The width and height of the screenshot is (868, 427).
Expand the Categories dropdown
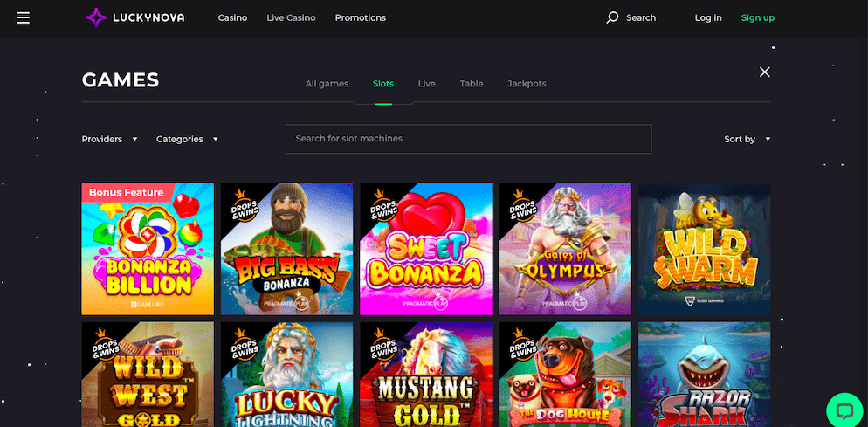tap(187, 139)
